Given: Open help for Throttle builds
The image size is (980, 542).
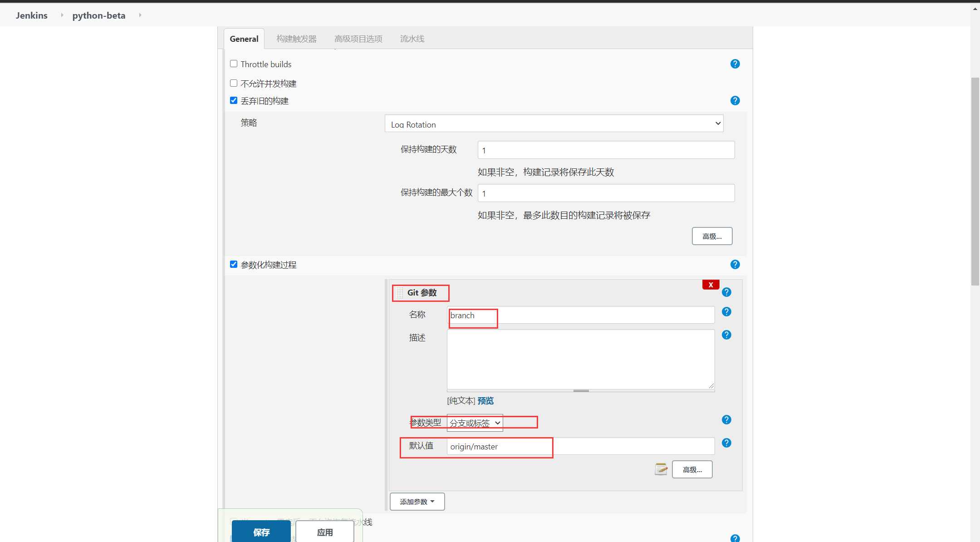Looking at the screenshot, I should (x=735, y=64).
